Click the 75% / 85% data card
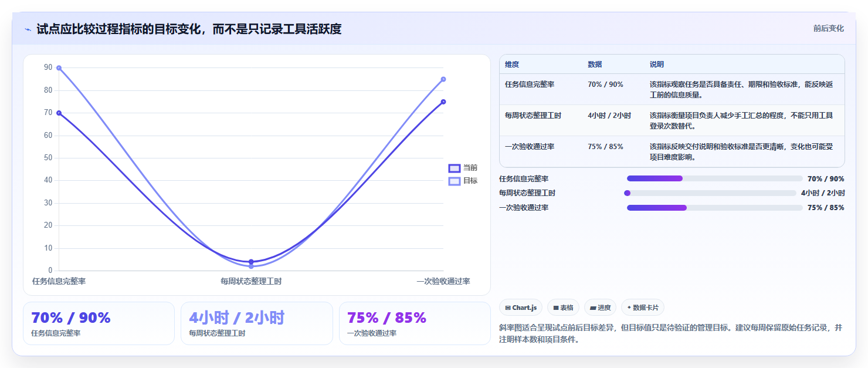Image resolution: width=868 pixels, height=368 pixels. [415, 323]
